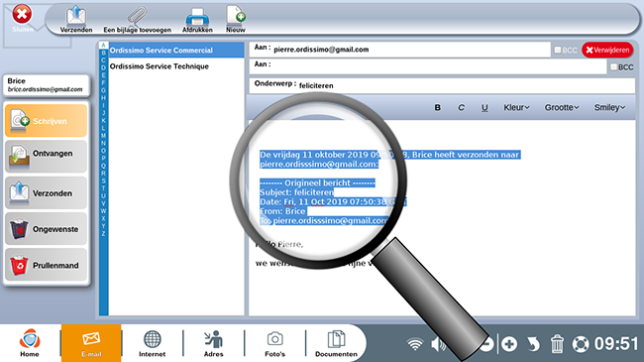Click the trash bin icon in system bar
Image resolution: width=644 pixels, height=362 pixels.
557,344
